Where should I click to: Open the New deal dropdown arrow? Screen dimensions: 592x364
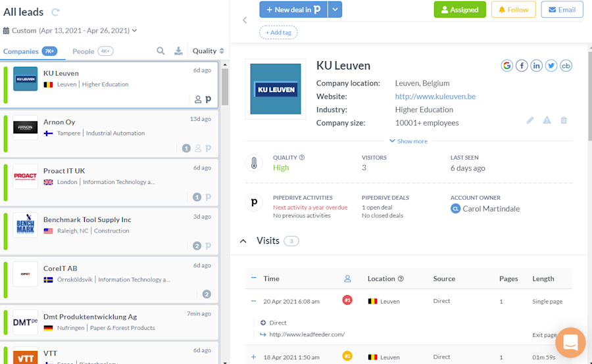[335, 9]
